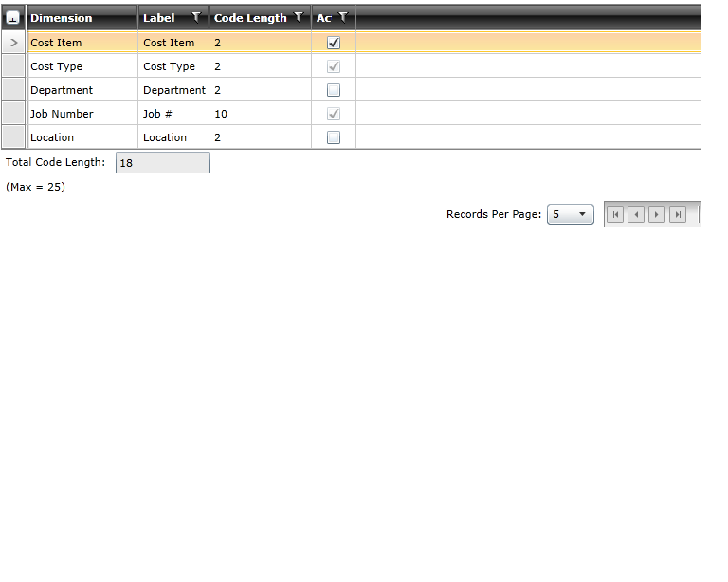Click the Department code length cell

click(259, 90)
